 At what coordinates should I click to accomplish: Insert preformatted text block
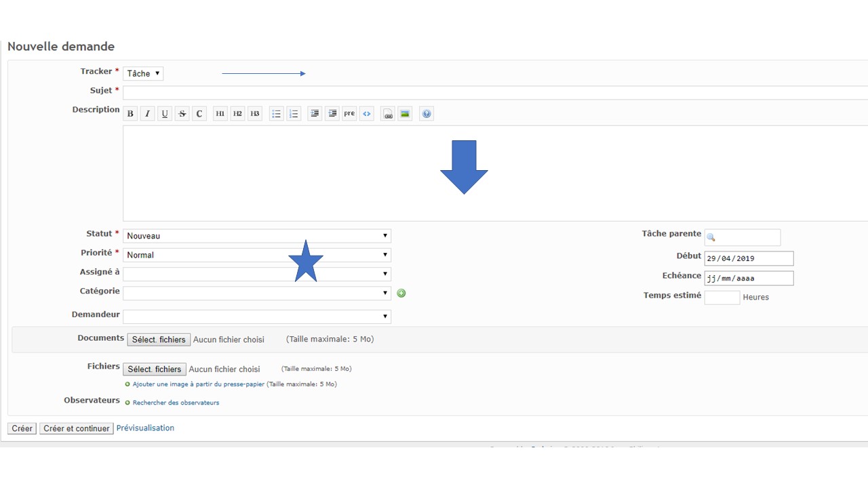(349, 114)
